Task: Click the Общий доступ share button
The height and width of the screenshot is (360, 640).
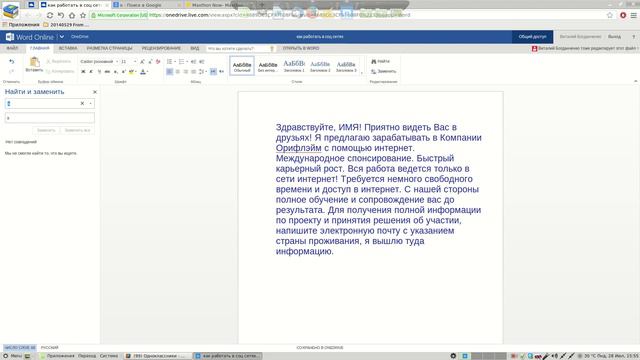Action: click(x=532, y=37)
